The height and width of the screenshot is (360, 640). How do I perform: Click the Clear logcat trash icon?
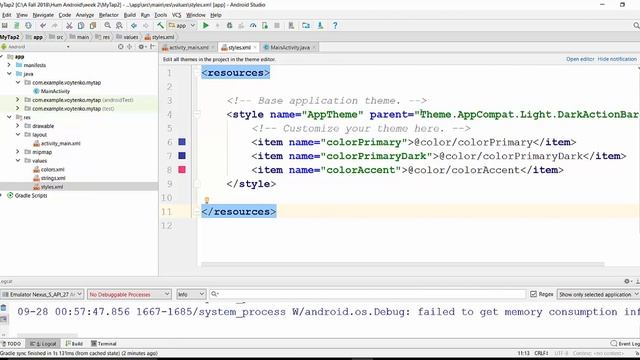click(3, 308)
